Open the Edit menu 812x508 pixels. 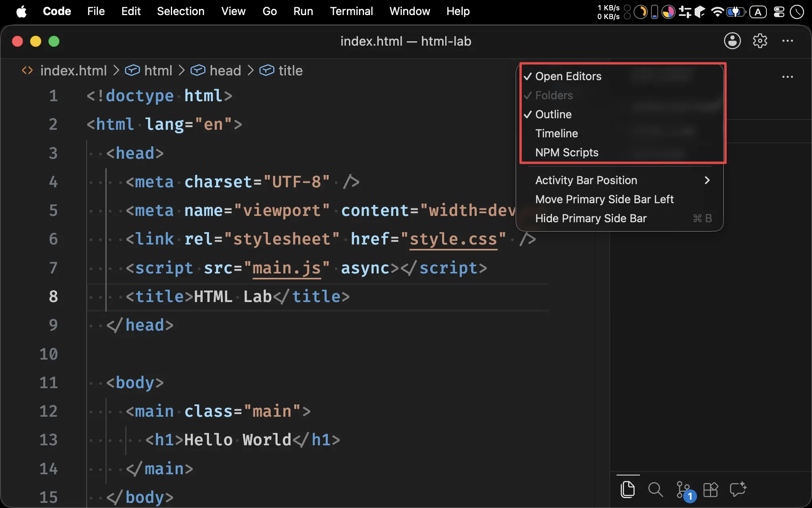pyautogui.click(x=131, y=11)
